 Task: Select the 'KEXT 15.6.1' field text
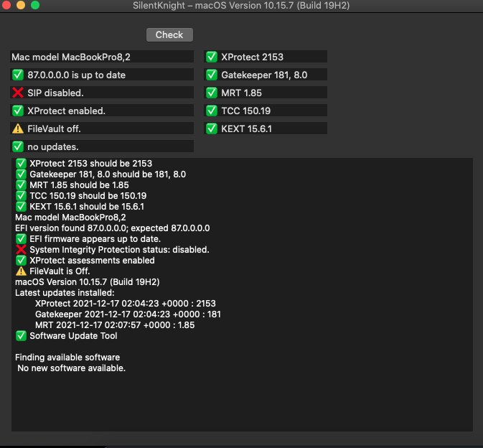click(246, 129)
